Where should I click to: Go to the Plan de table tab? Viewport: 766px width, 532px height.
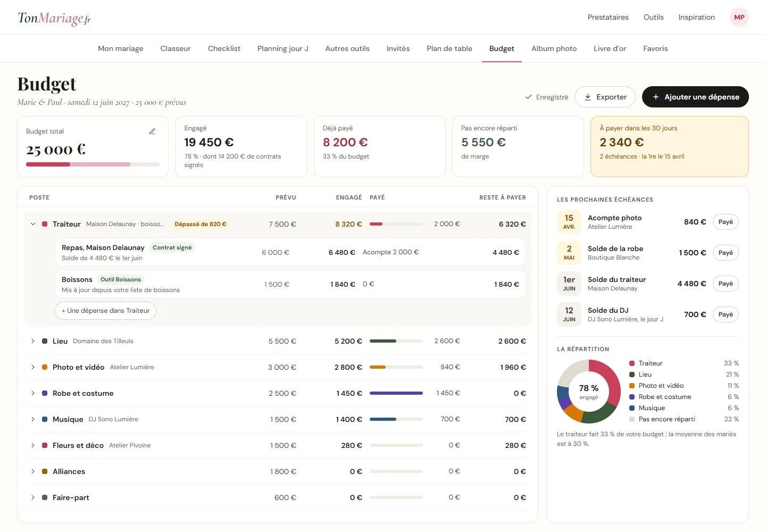click(449, 48)
